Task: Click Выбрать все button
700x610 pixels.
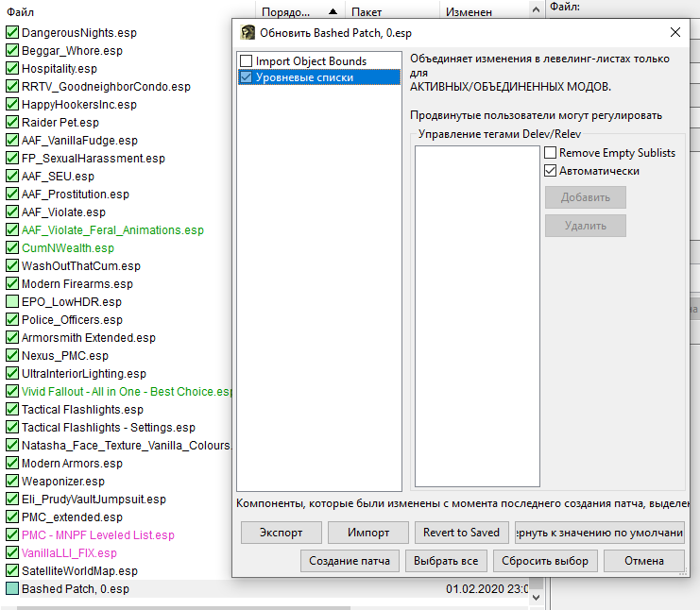Action: click(x=447, y=561)
